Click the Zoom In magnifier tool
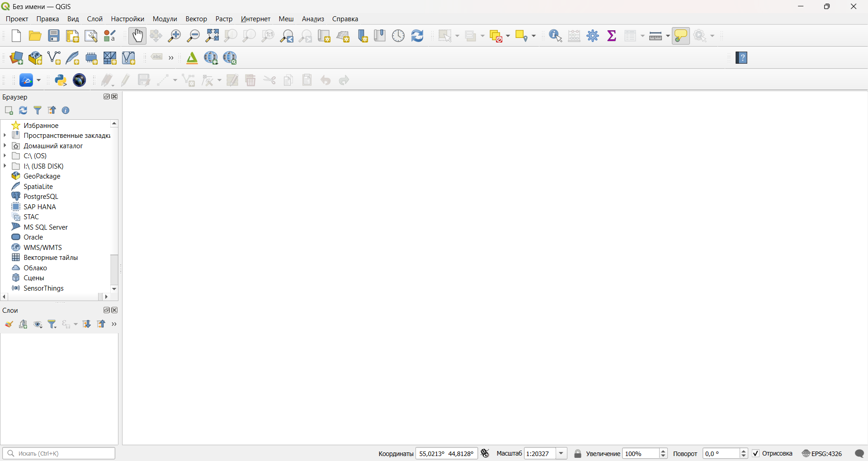The image size is (868, 461). (174, 36)
